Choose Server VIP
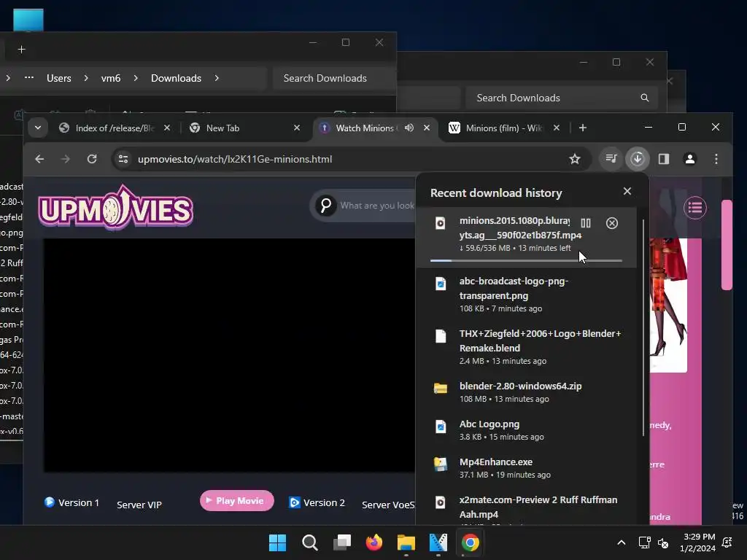Viewport: 747px width, 560px height. point(139,505)
